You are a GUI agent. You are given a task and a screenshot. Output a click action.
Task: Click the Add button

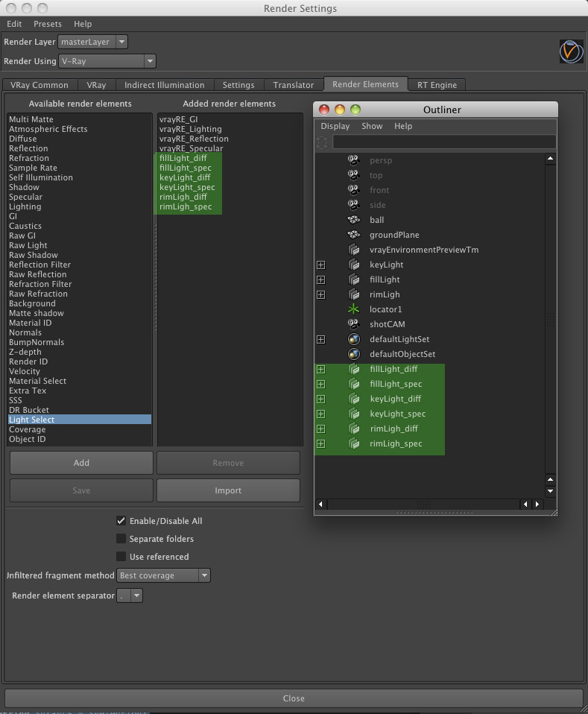click(x=81, y=463)
